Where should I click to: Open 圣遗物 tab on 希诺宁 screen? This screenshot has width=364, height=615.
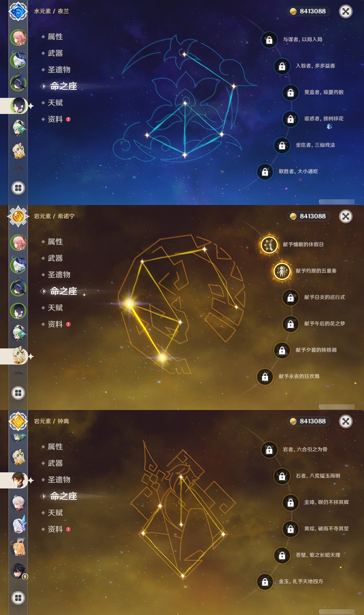coord(59,275)
